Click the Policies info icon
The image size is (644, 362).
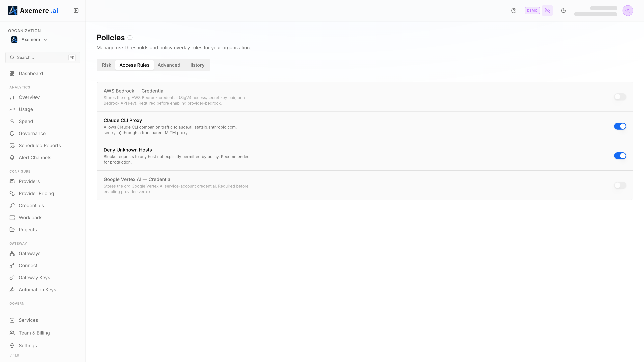click(x=130, y=38)
